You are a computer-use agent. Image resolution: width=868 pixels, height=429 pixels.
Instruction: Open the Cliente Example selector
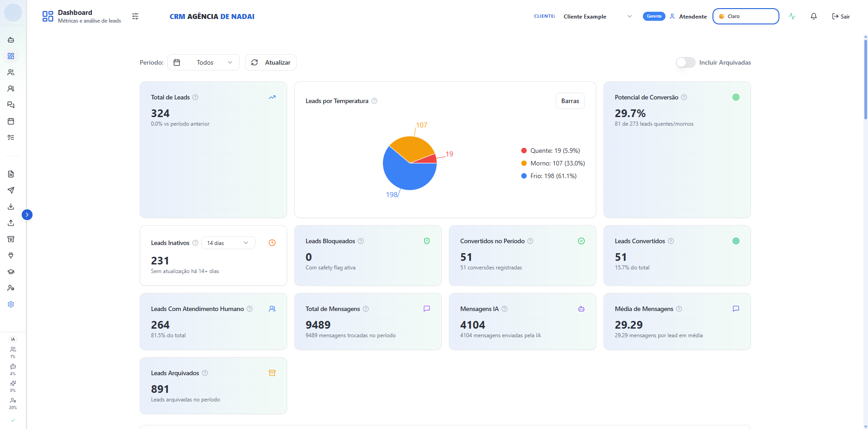[598, 16]
